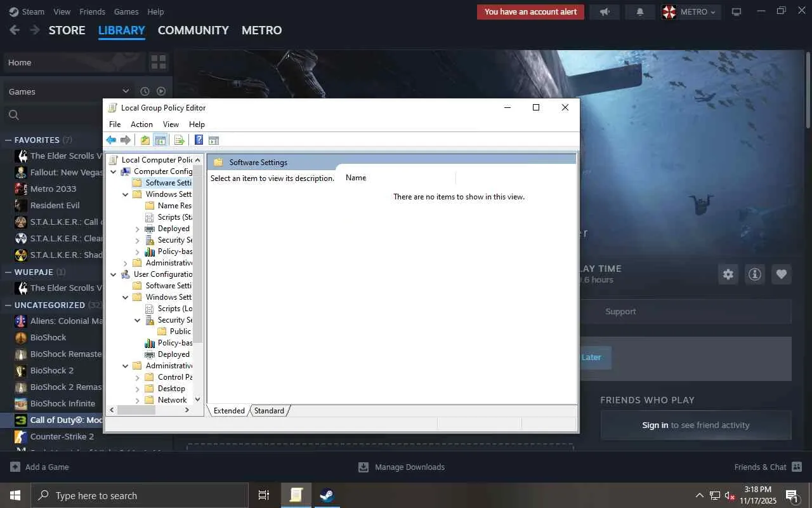This screenshot has width=812, height=508.
Task: Expand the Desktop tree node
Action: [138, 389]
